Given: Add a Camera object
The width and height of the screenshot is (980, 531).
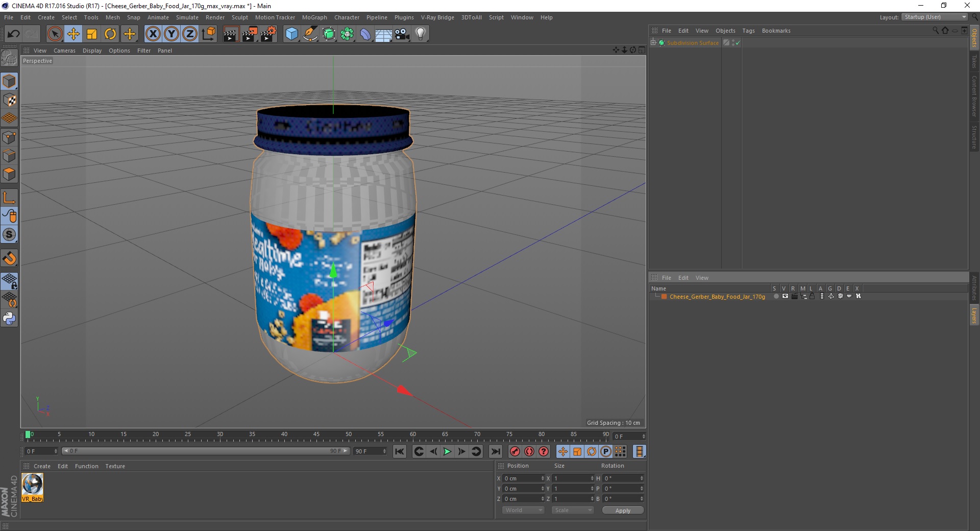Looking at the screenshot, I should click(402, 34).
